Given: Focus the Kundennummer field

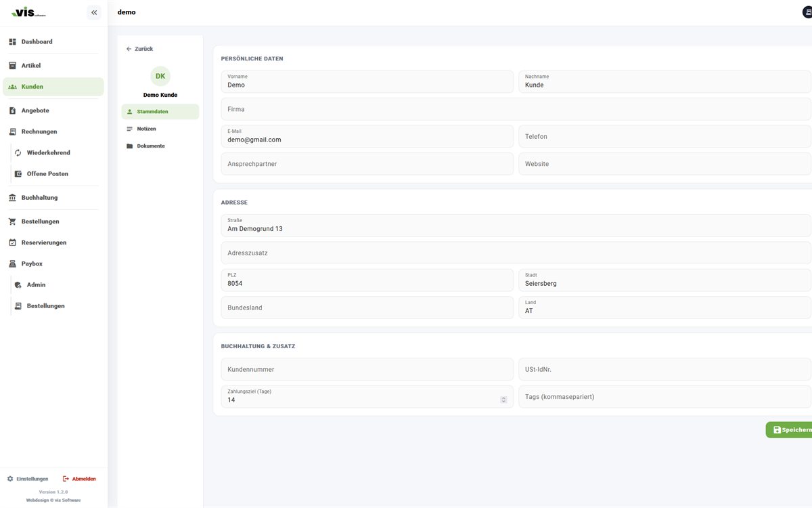Looking at the screenshot, I should [x=367, y=369].
